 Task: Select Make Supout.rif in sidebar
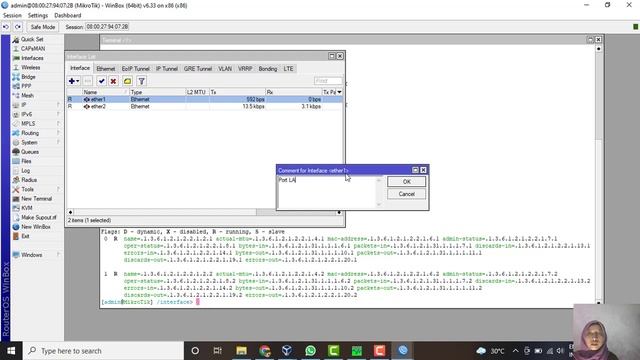coord(38,218)
